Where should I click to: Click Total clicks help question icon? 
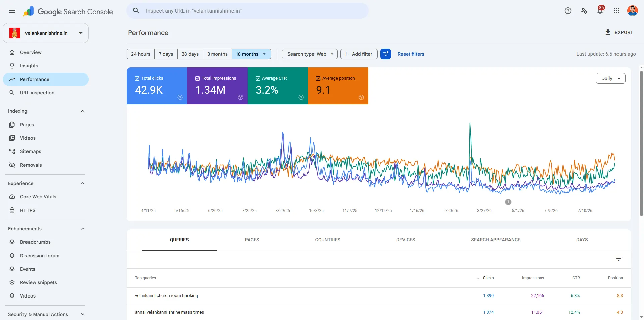point(180,97)
